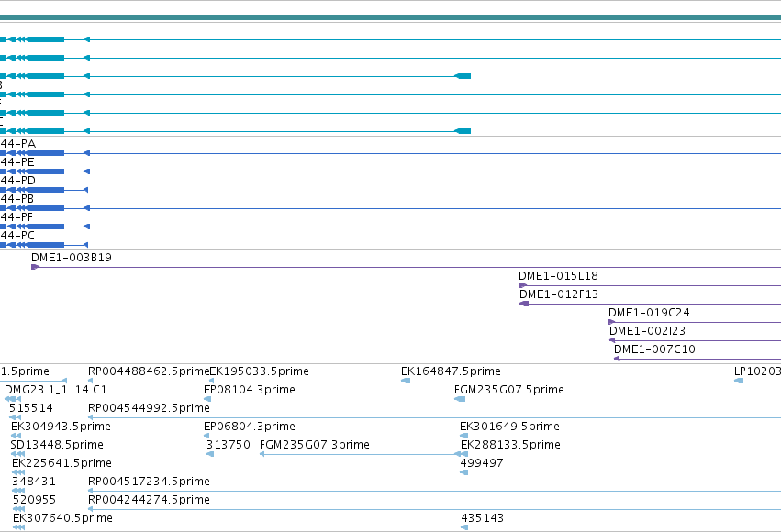Screen dimensions: 781x532
Task: Select the DME1-012F13 clone label
Action: pyautogui.click(x=558, y=294)
